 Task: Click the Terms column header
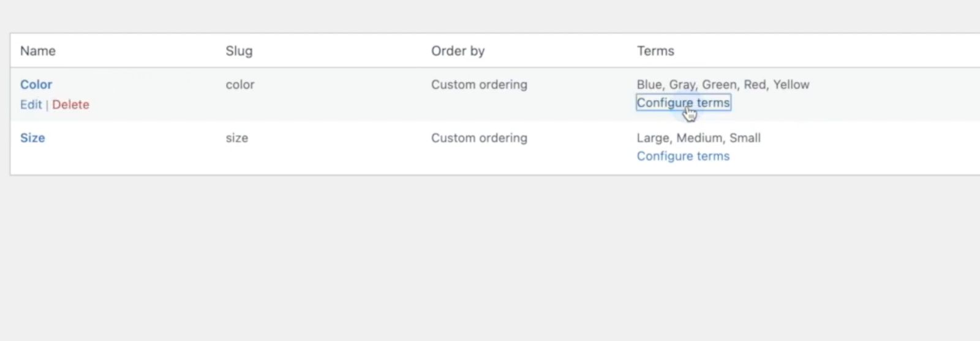655,51
